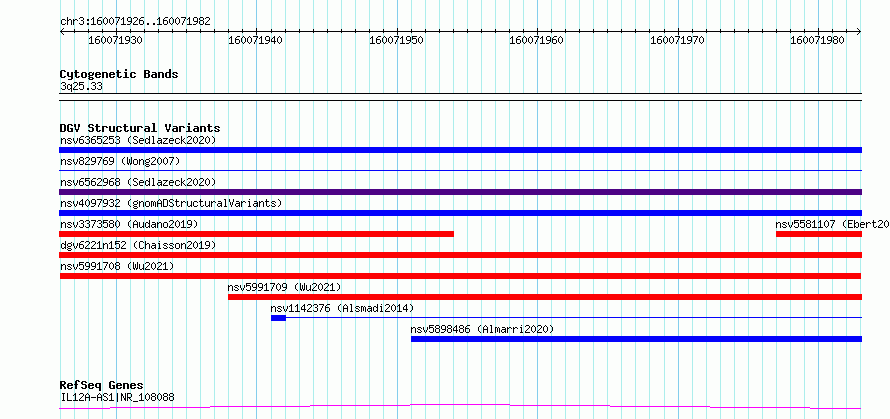
Task: Open nsv5898486 (Almarri2020) variant label
Action: click(482, 329)
